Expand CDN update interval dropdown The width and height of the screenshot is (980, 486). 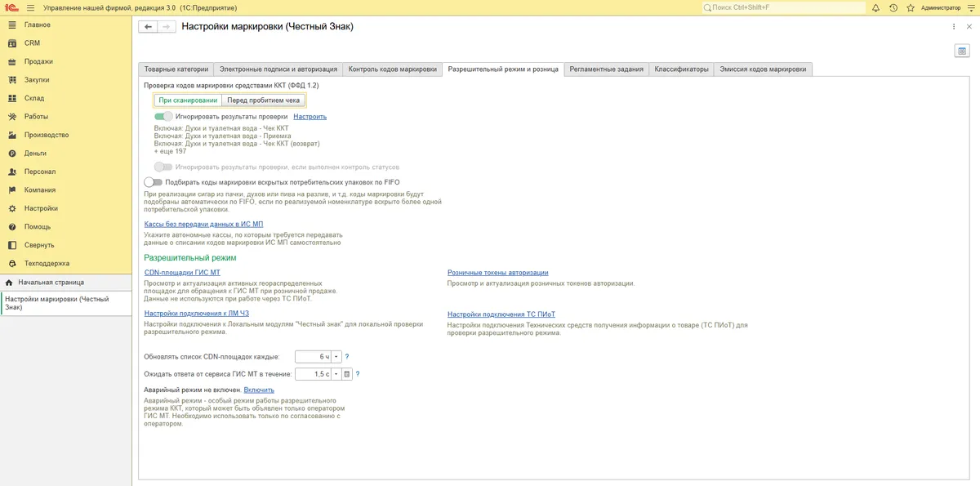coord(336,357)
